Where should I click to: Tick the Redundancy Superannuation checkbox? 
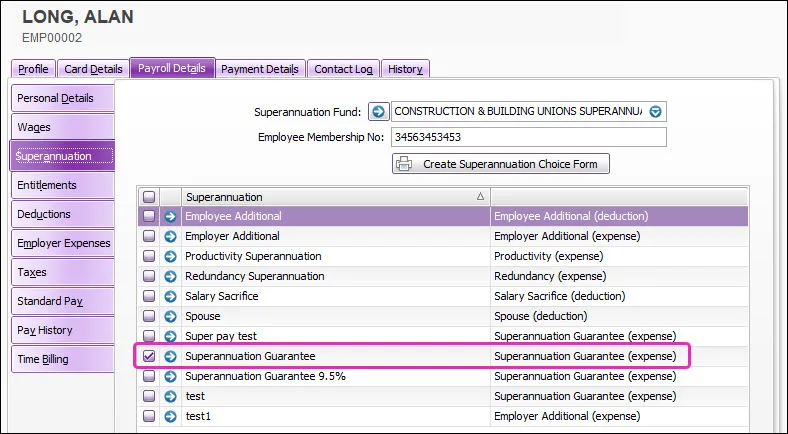point(149,276)
